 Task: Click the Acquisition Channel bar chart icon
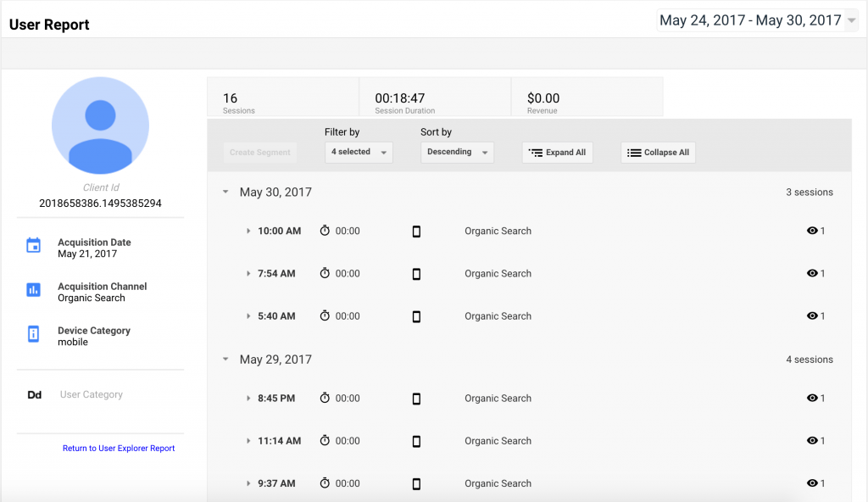[34, 288]
